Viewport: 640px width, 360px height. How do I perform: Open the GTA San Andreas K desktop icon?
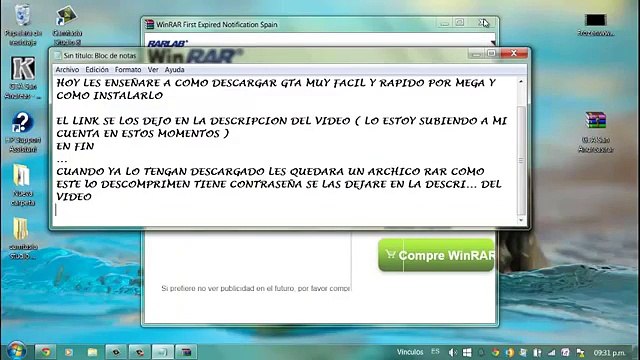click(23, 78)
